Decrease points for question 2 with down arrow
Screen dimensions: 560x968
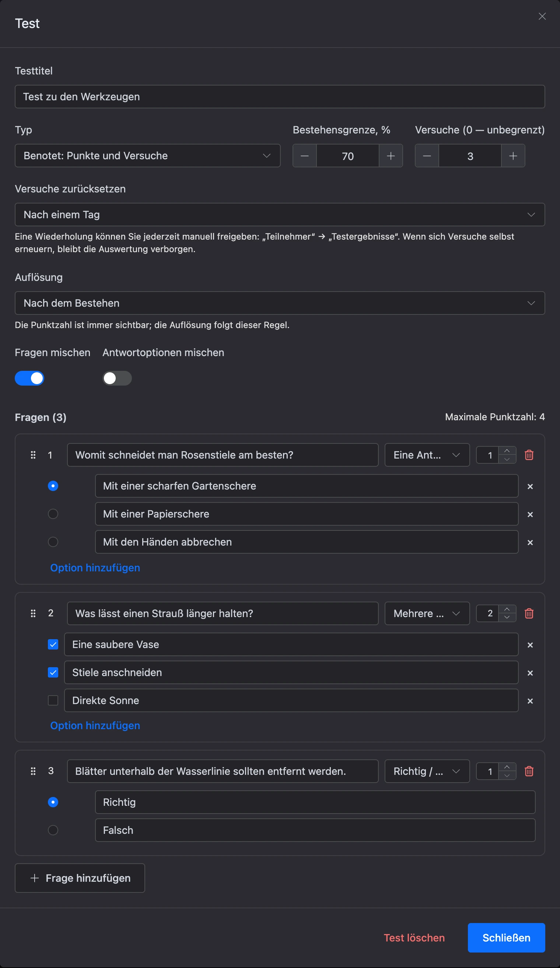(x=507, y=617)
